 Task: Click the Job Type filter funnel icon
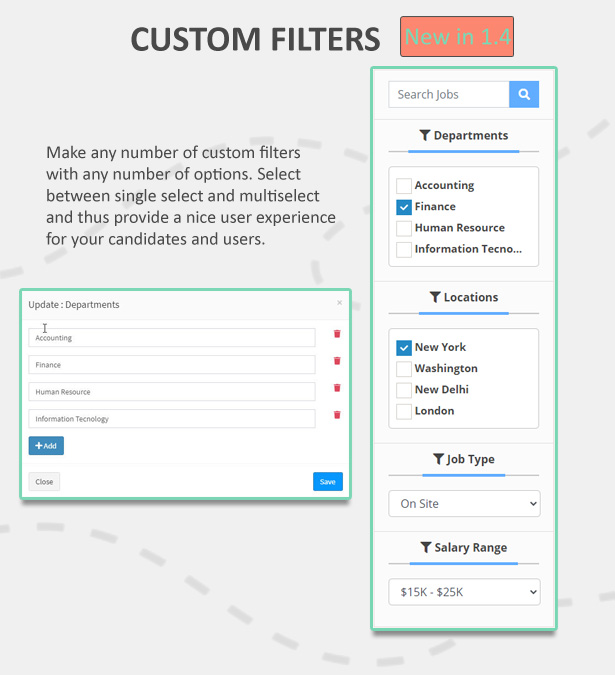(438, 460)
